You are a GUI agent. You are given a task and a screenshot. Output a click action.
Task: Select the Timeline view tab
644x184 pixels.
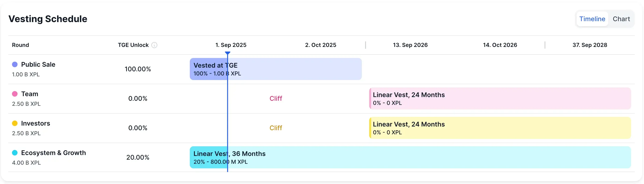pos(592,19)
